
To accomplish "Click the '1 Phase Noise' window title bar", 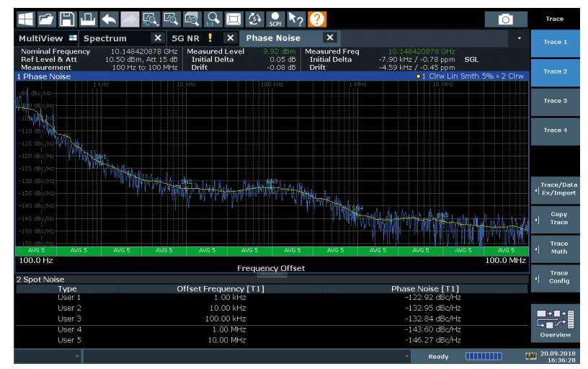I will point(272,76).
